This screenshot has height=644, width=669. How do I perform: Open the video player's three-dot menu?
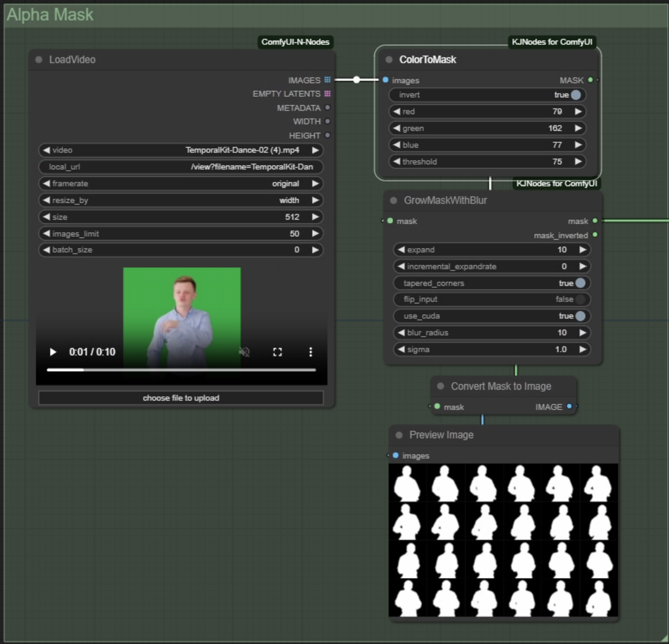point(310,352)
